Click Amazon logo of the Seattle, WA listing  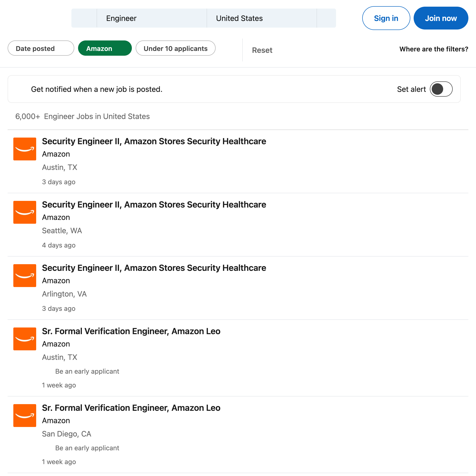click(25, 212)
